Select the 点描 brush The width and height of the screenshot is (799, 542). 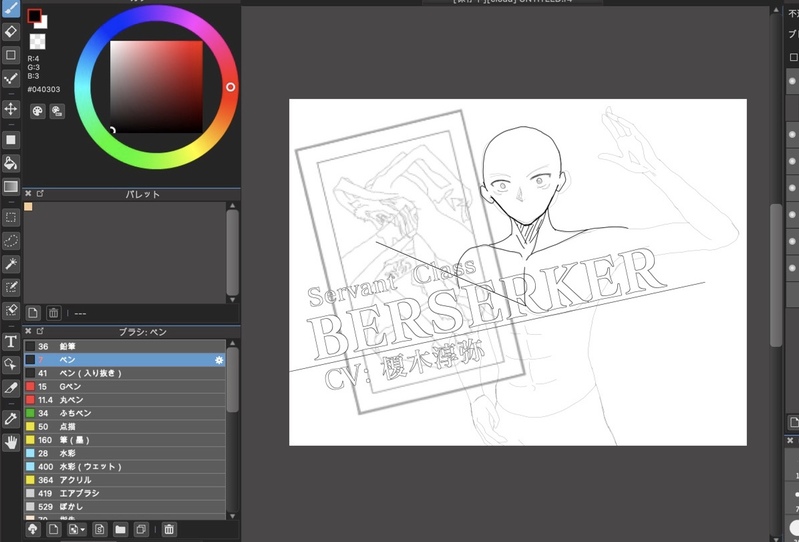click(125, 426)
